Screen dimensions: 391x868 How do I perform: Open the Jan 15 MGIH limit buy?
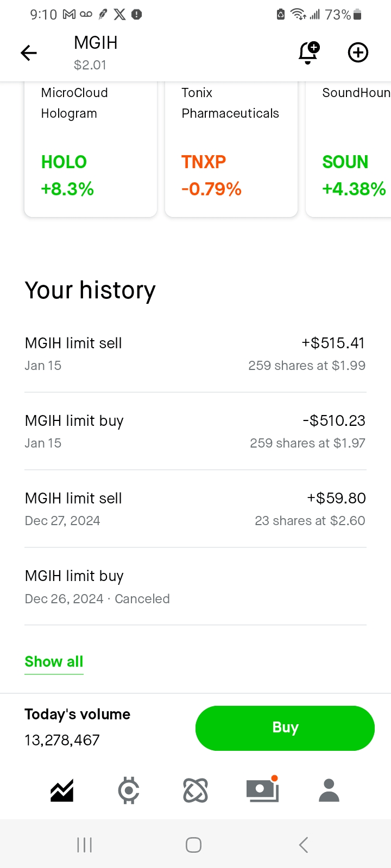click(195, 431)
